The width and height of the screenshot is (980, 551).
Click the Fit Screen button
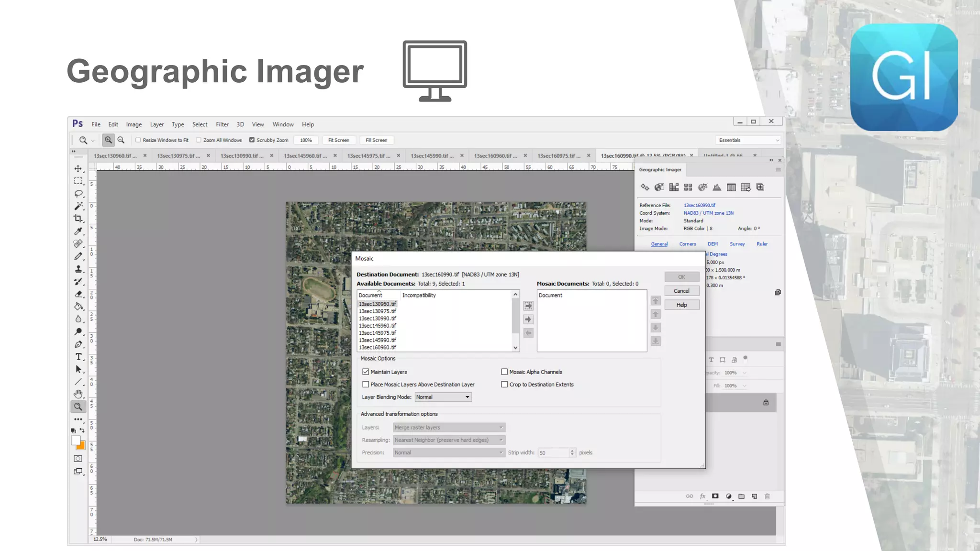pyautogui.click(x=338, y=140)
